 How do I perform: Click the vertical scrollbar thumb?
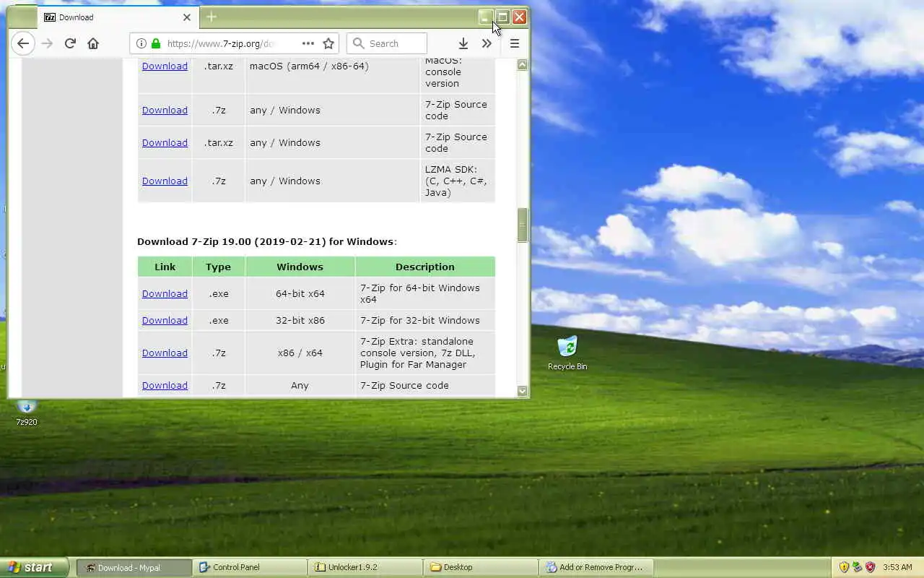(x=523, y=225)
